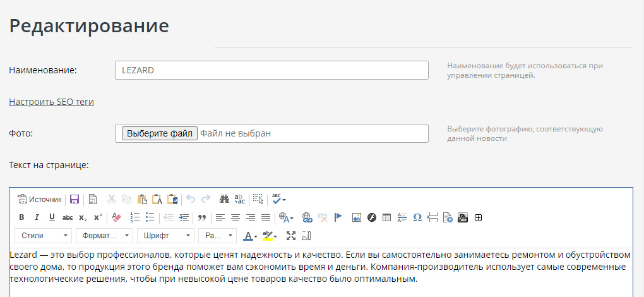Image resolution: width=644 pixels, height=297 pixels.
Task: Click the YouTube embed icon
Action: coord(463,217)
